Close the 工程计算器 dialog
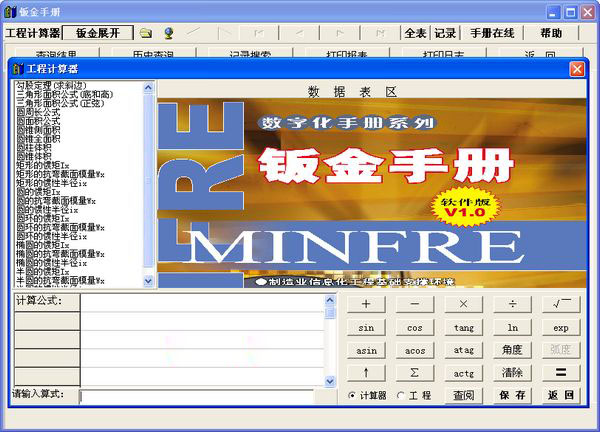This screenshot has height=432, width=600. pyautogui.click(x=577, y=69)
